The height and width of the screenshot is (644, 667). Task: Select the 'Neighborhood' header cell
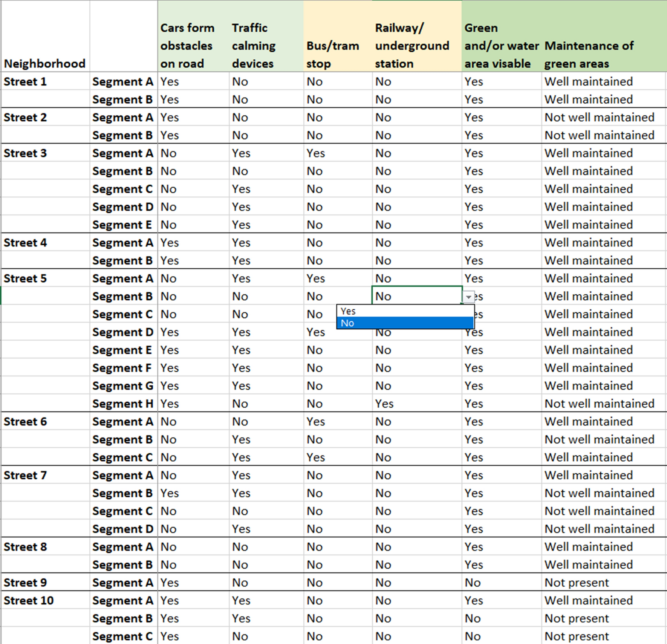[x=45, y=36]
